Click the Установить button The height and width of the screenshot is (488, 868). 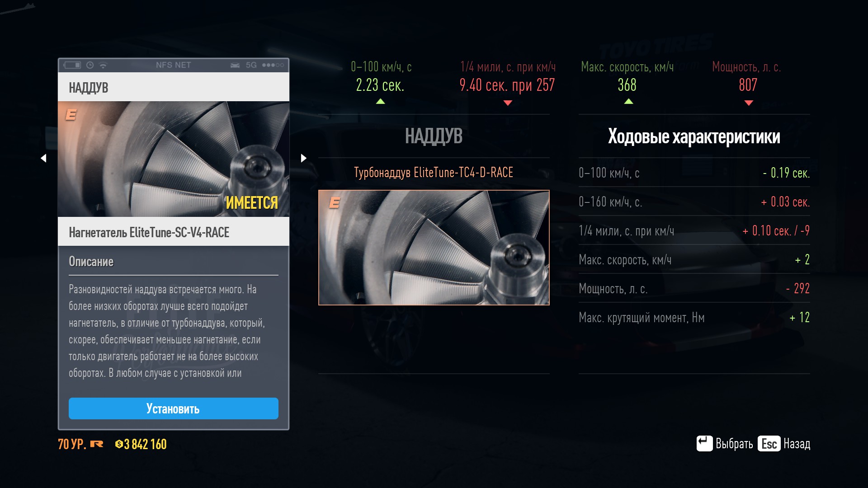[x=173, y=408]
